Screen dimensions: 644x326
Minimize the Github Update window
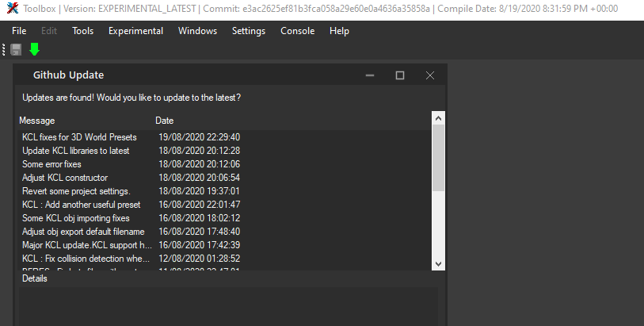(370, 75)
